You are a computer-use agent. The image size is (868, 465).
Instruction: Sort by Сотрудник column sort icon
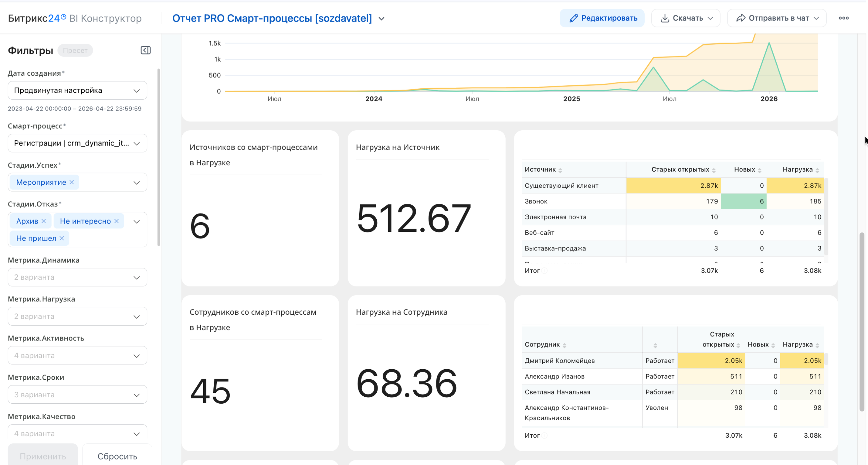point(565,345)
